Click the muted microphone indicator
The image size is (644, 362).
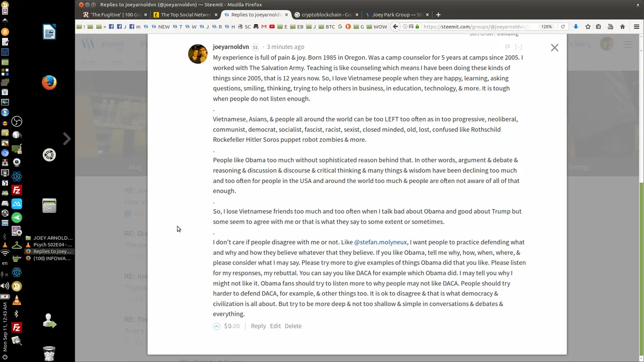(x=5, y=274)
